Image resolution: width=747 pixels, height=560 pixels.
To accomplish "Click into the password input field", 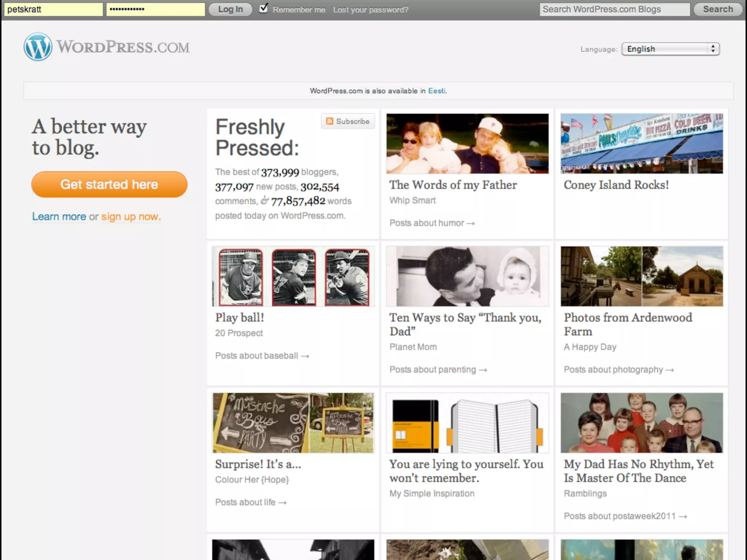I will [155, 9].
